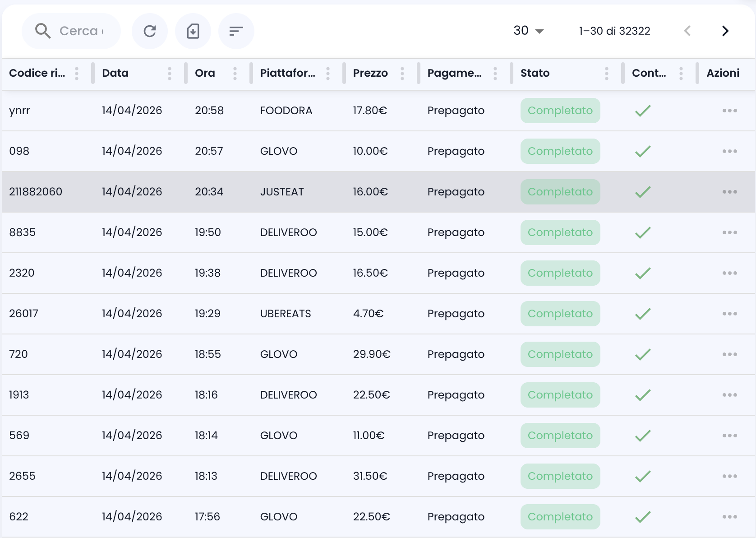The height and width of the screenshot is (538, 756).
Task: Toggle the green checkmark for order ynrr
Action: [x=642, y=110]
